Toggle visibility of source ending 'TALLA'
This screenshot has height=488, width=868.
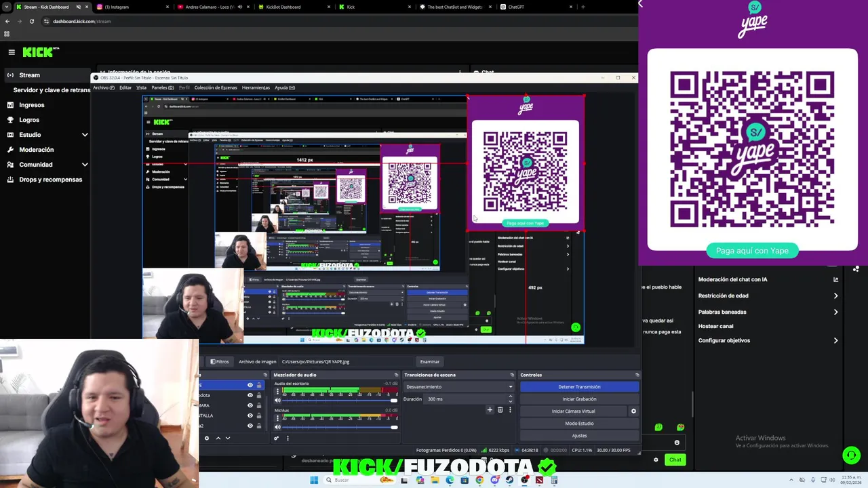coord(250,415)
